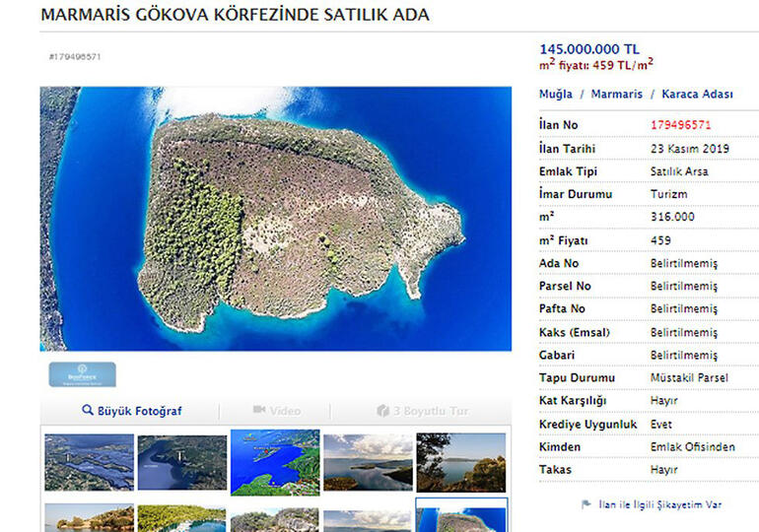This screenshot has height=532, width=759.
Task: Open the Marmaris breadcrumb link
Action: [617, 94]
